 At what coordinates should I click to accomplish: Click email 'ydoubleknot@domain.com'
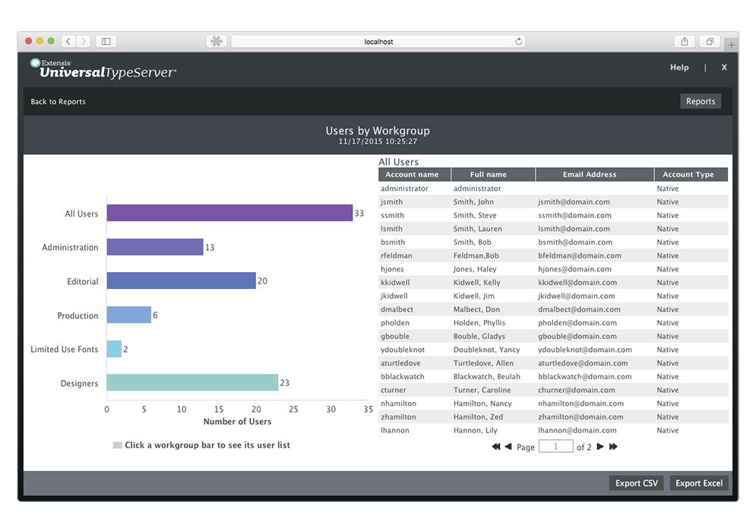[x=585, y=350]
